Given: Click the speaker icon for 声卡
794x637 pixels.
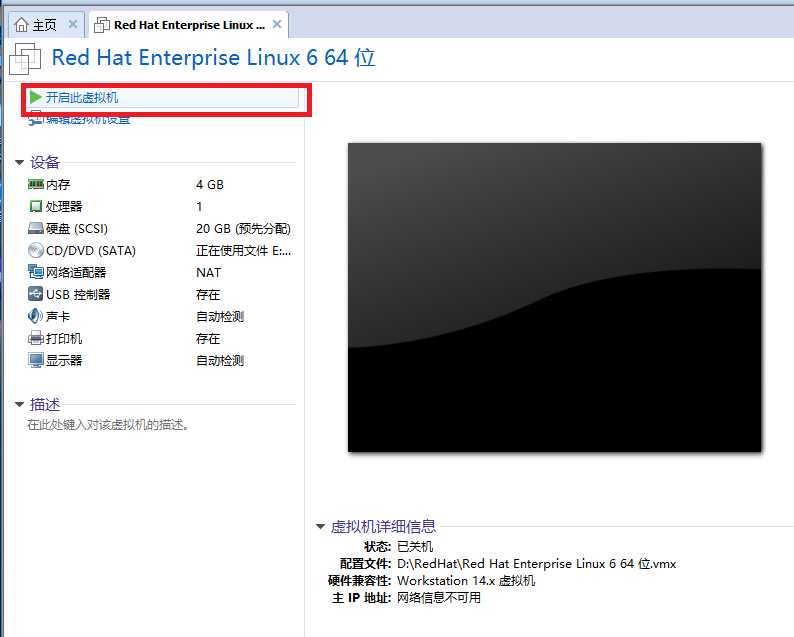Looking at the screenshot, I should pos(35,316).
